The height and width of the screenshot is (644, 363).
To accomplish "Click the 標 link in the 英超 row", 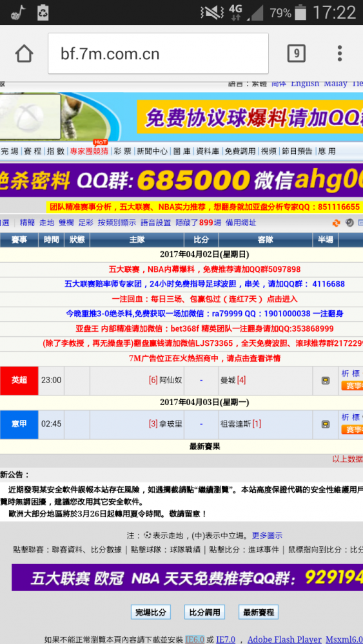I will click(356, 374).
